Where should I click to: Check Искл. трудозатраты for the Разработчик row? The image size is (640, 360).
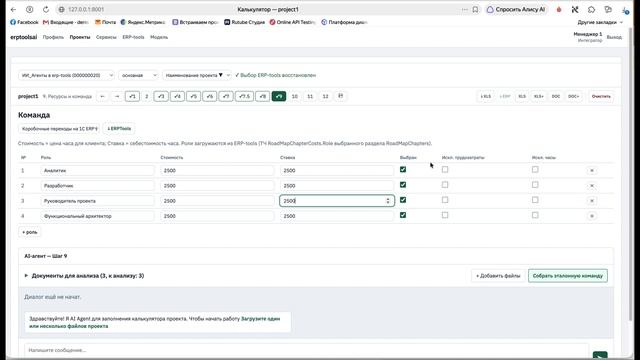point(445,184)
